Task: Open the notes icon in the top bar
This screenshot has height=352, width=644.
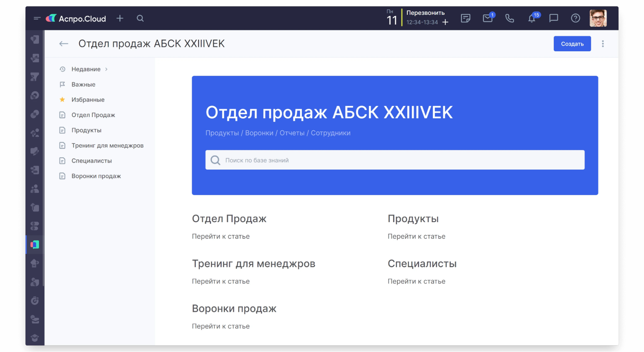Action: pos(466,18)
